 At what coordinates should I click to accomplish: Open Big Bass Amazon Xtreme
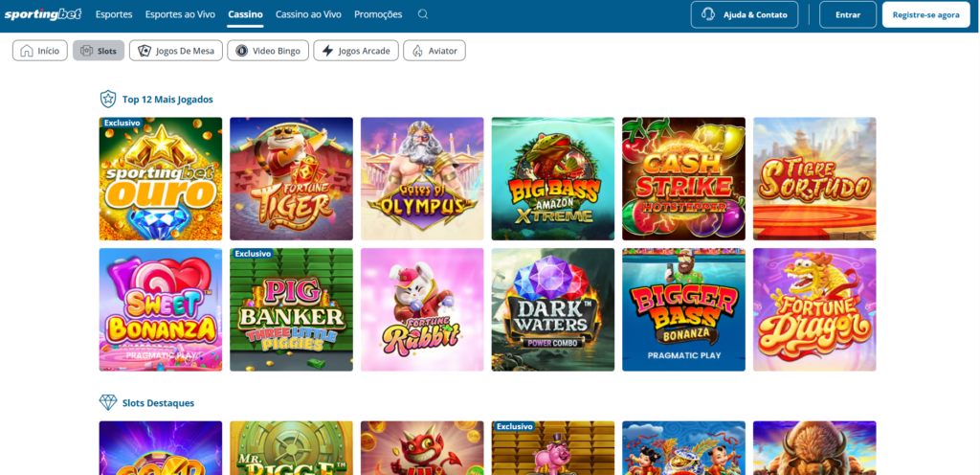pos(553,179)
